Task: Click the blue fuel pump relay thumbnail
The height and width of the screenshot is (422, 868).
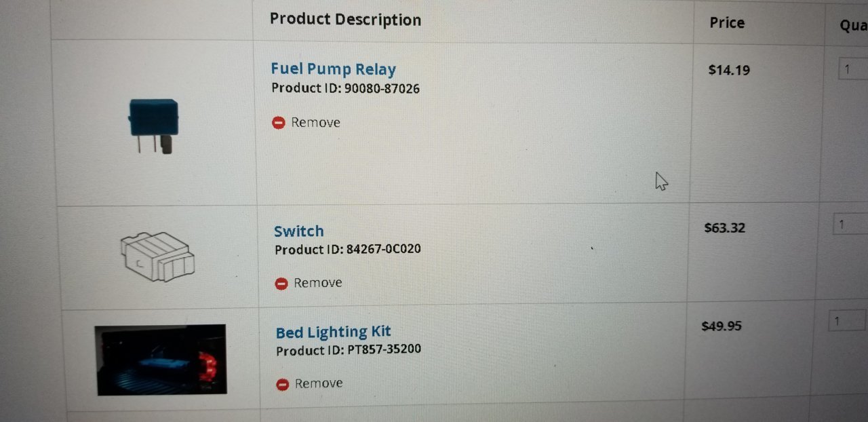Action: [x=154, y=126]
